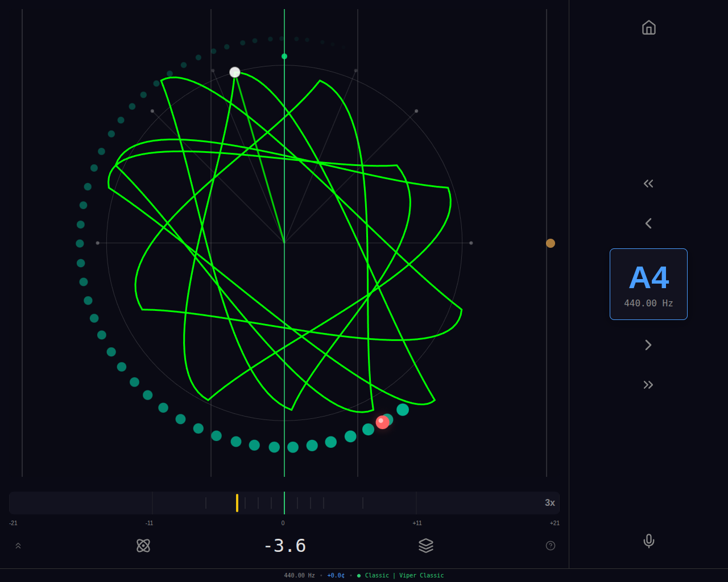Screen dimensions: 728x582
Task: Jump an octave up with the double-right chevron
Action: [x=648, y=384]
